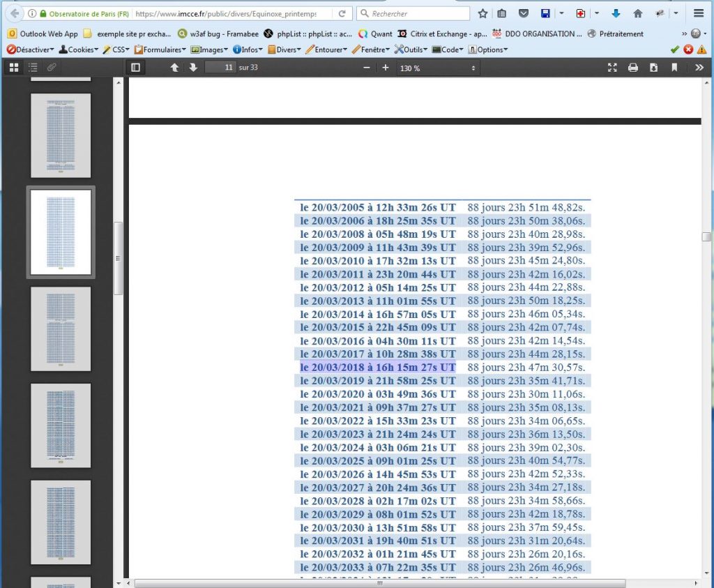Go to previous PDF page

tap(175, 68)
